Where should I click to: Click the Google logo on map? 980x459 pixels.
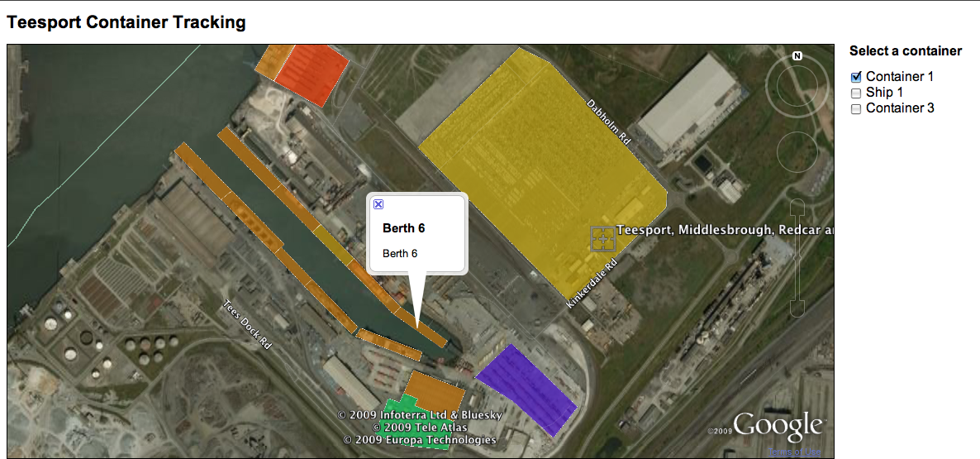777,426
